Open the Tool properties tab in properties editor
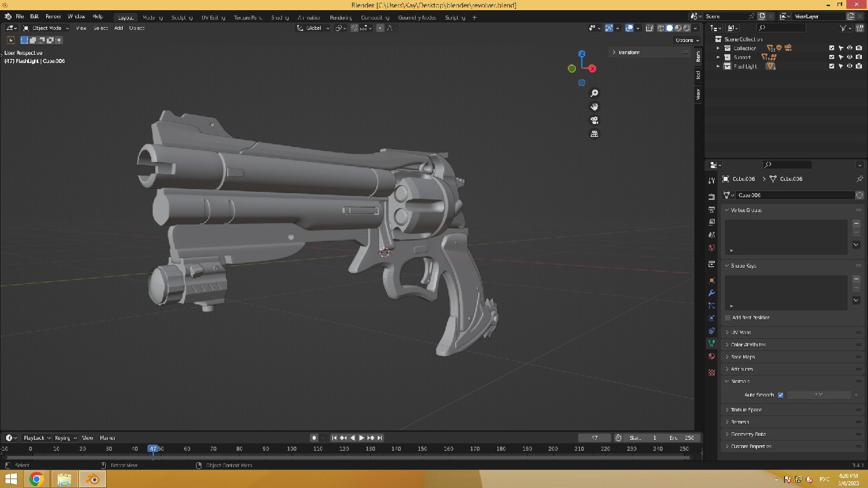 tap(711, 181)
